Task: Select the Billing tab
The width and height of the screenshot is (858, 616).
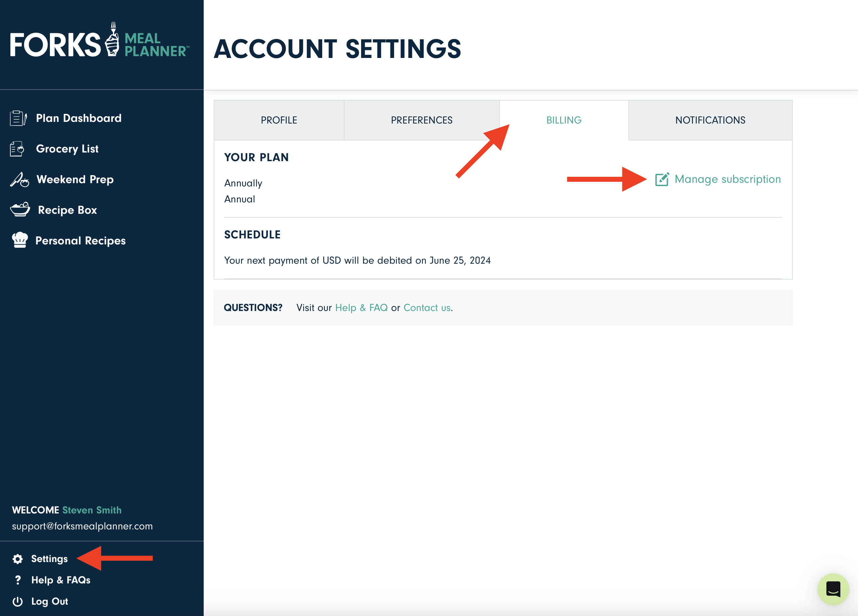Action: [564, 120]
